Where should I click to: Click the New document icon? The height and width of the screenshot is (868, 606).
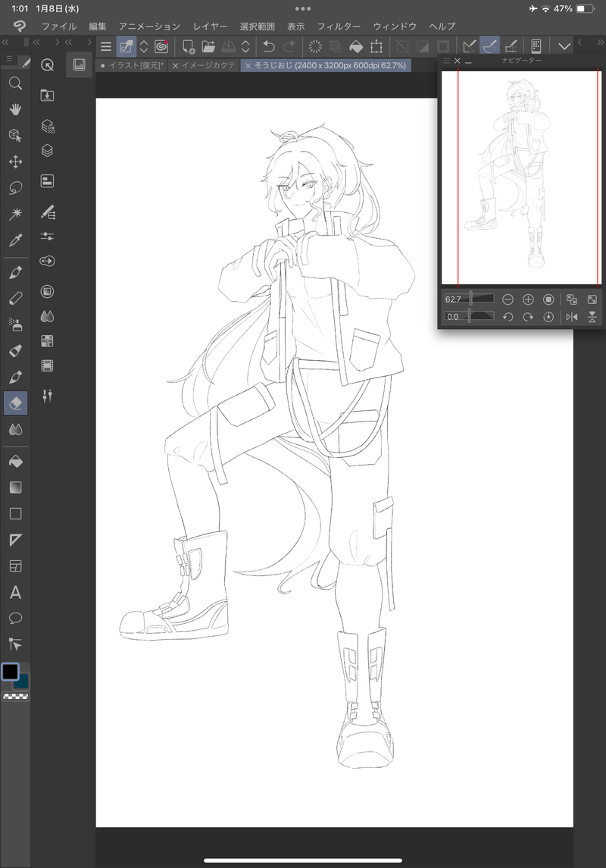[189, 46]
